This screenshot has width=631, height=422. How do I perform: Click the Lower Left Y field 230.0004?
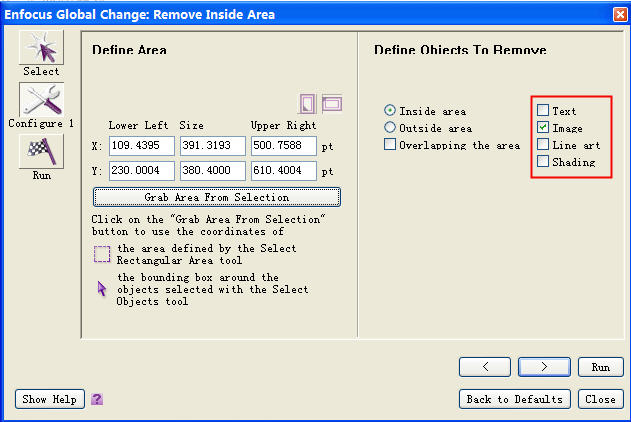tap(142, 171)
